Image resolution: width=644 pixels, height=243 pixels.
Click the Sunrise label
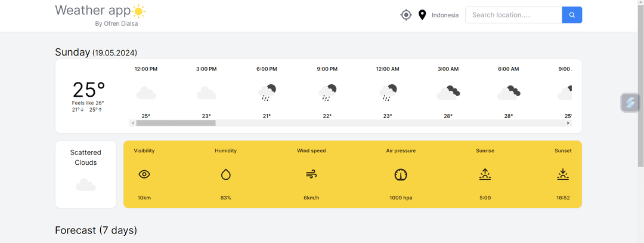[485, 151]
